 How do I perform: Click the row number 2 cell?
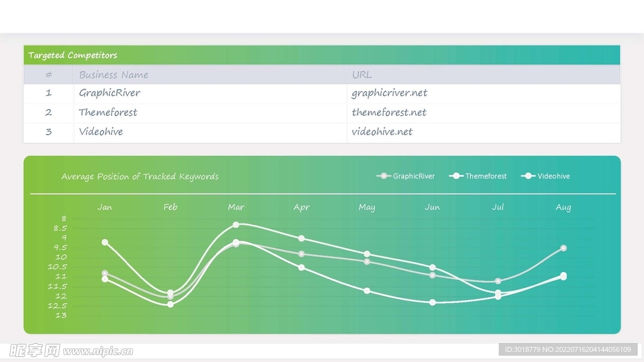[x=48, y=112]
